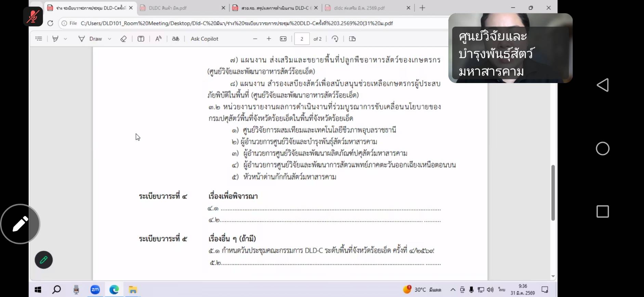
Task: Expand the Highlight tool dropdown arrow
Action: pos(65,39)
